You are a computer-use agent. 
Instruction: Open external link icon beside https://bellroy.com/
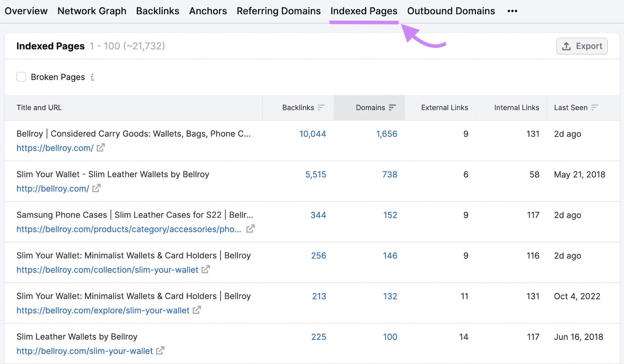(x=101, y=148)
